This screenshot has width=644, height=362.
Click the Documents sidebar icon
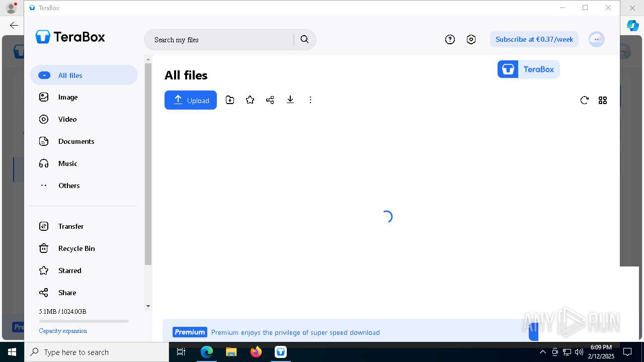[44, 141]
